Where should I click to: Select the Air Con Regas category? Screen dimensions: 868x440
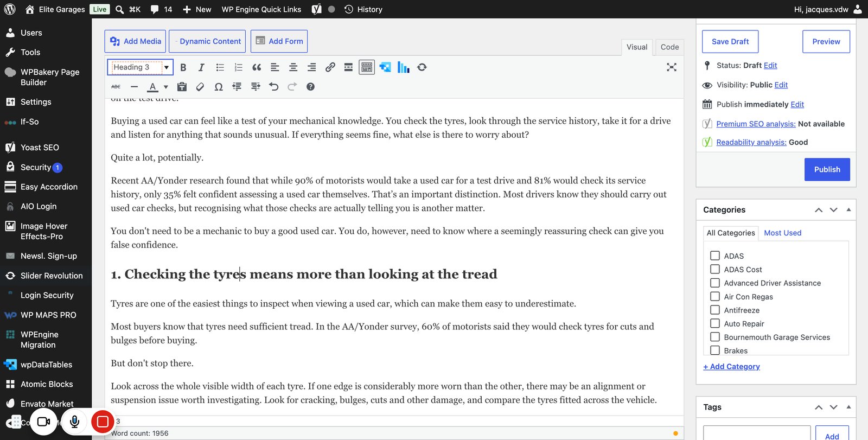pyautogui.click(x=715, y=296)
